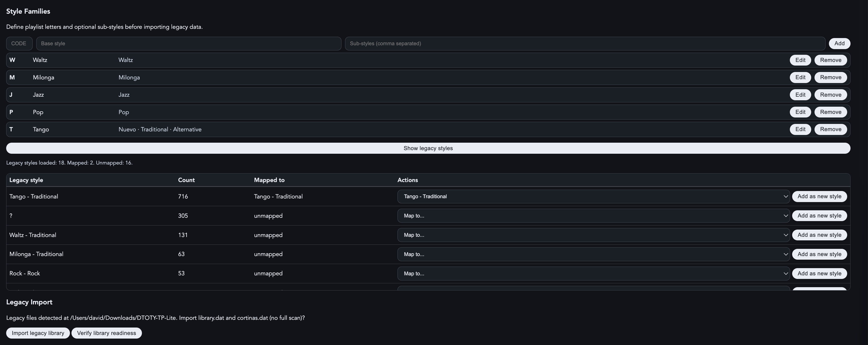This screenshot has height=345, width=868.
Task: Click the Legacy styles loaded status line
Action: (69, 163)
